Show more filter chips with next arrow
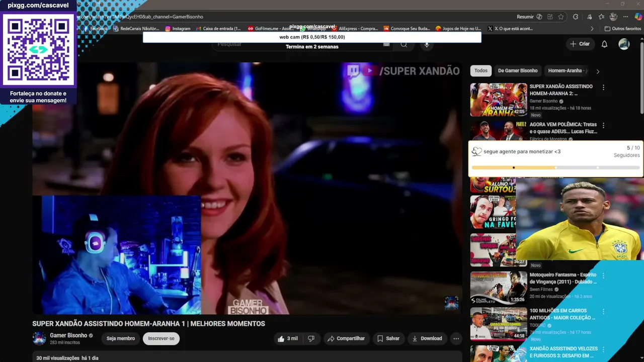This screenshot has width=644, height=362. pos(598,71)
